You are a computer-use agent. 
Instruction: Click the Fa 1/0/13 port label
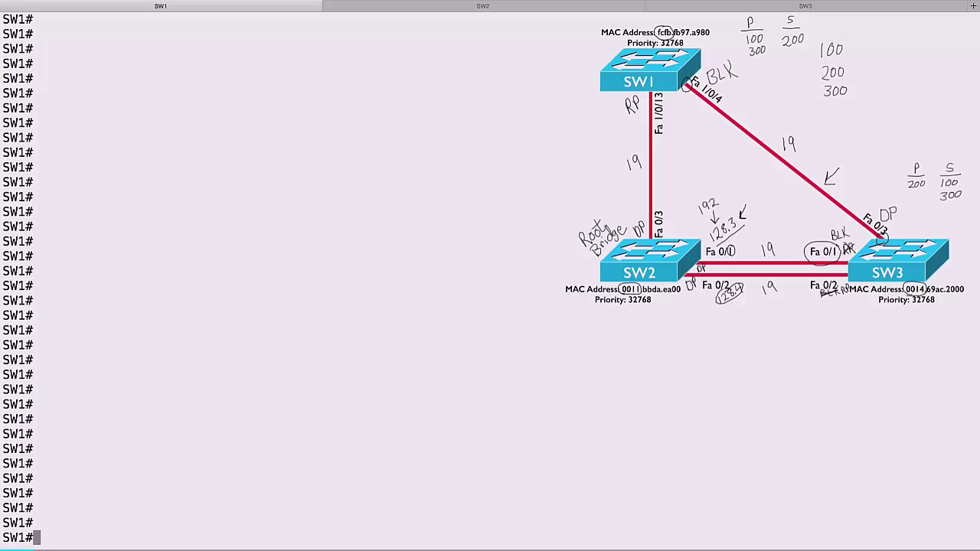659,113
